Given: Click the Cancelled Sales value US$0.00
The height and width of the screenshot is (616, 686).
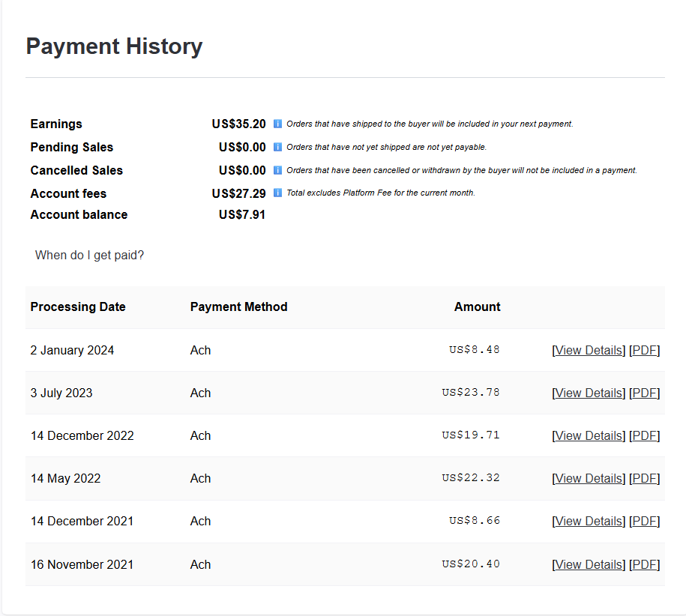Looking at the screenshot, I should coord(242,171).
